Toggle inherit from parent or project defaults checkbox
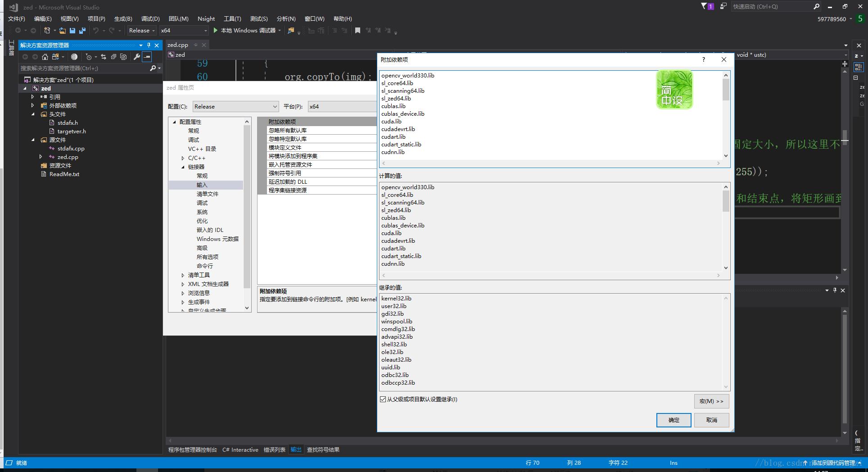 coord(383,399)
